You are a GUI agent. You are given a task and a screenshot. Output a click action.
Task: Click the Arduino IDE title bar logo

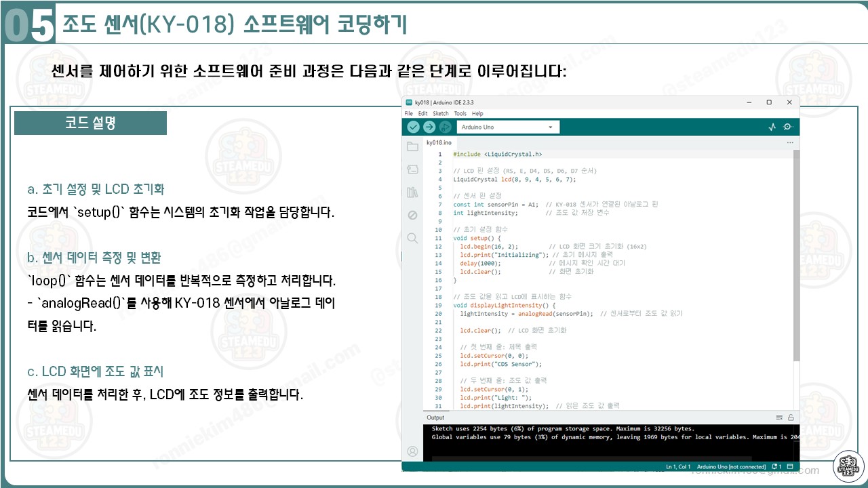point(409,102)
